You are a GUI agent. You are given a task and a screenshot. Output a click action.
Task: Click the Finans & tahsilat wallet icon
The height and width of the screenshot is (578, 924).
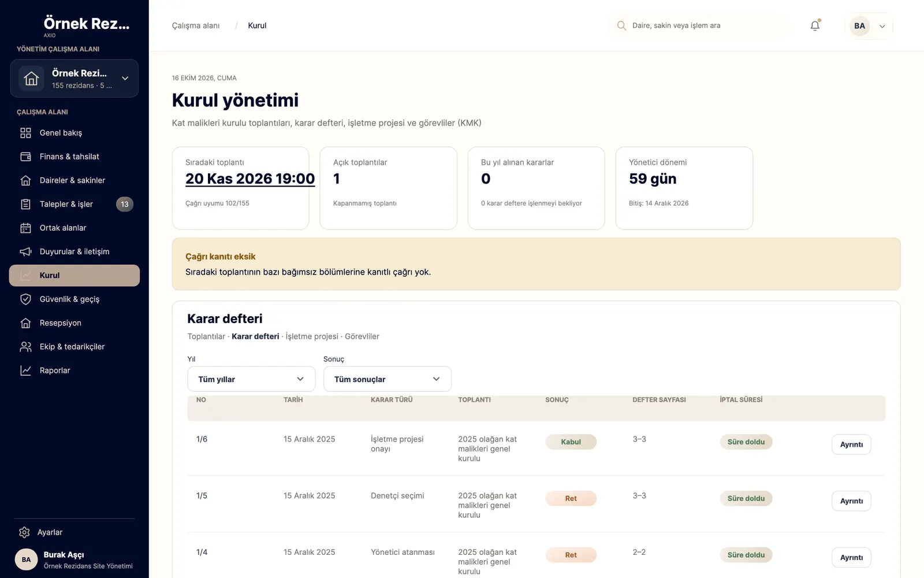25,157
